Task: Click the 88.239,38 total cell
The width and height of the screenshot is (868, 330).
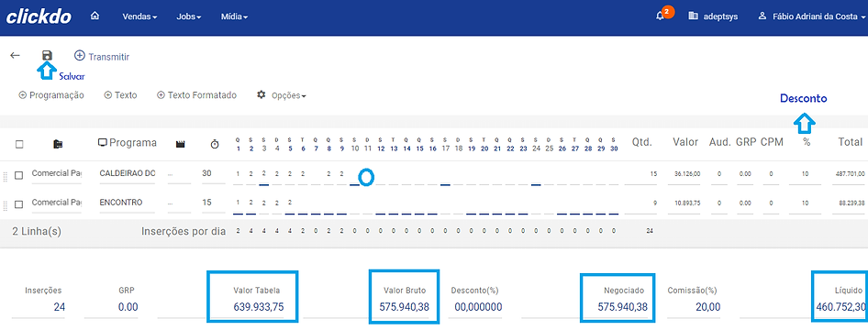Action: tap(849, 203)
